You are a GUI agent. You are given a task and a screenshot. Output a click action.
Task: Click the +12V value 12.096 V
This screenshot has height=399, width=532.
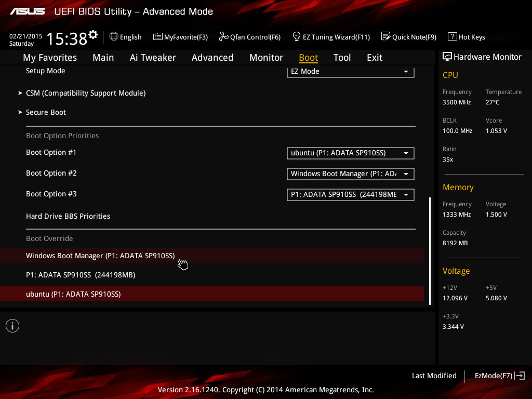455,298
